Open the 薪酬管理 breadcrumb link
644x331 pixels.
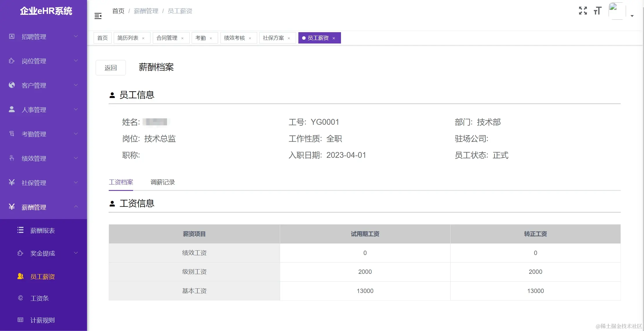point(146,11)
